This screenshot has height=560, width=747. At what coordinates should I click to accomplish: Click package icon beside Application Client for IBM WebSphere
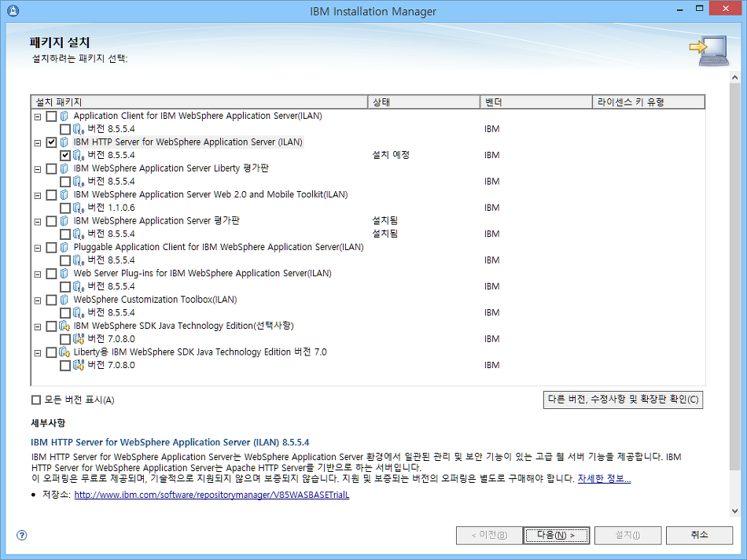(x=64, y=116)
